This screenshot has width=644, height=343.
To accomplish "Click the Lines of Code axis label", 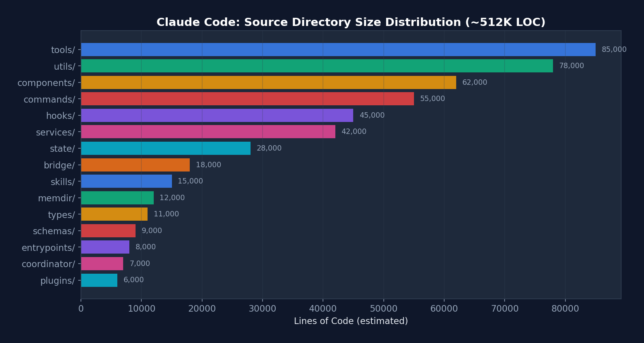I will [x=351, y=321].
